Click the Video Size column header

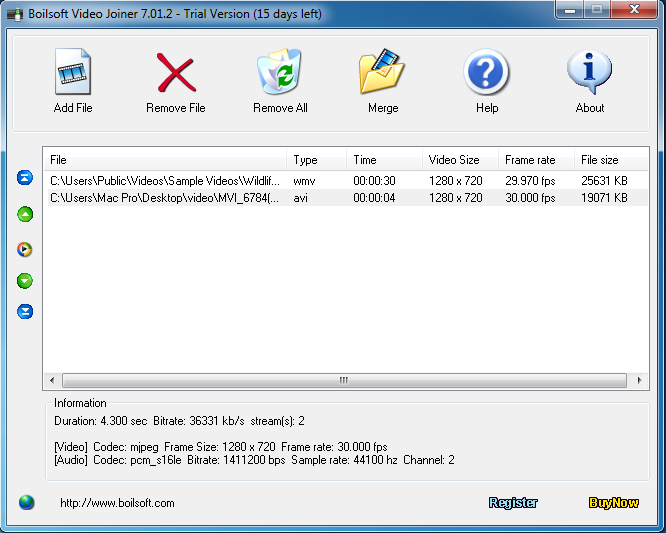click(x=460, y=160)
